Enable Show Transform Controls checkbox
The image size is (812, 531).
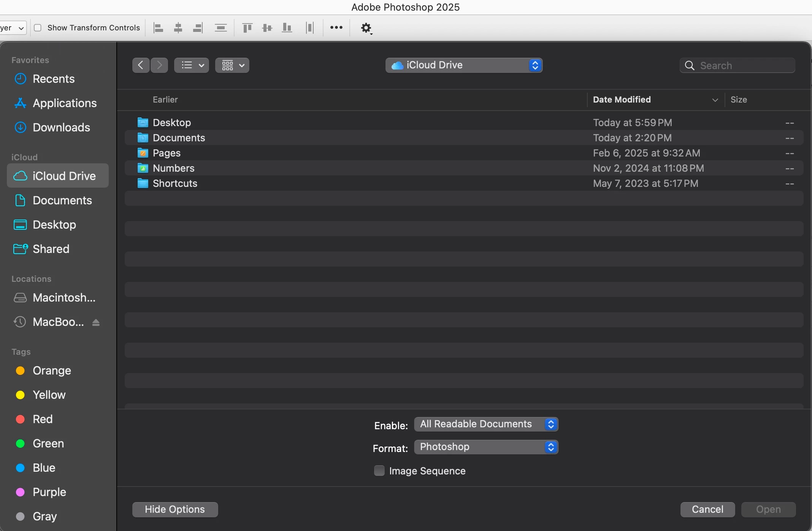tap(38, 28)
